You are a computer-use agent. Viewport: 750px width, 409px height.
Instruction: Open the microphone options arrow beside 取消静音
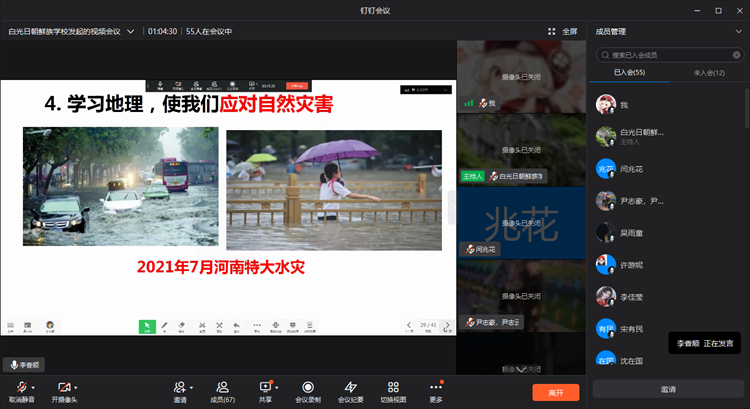33,386
